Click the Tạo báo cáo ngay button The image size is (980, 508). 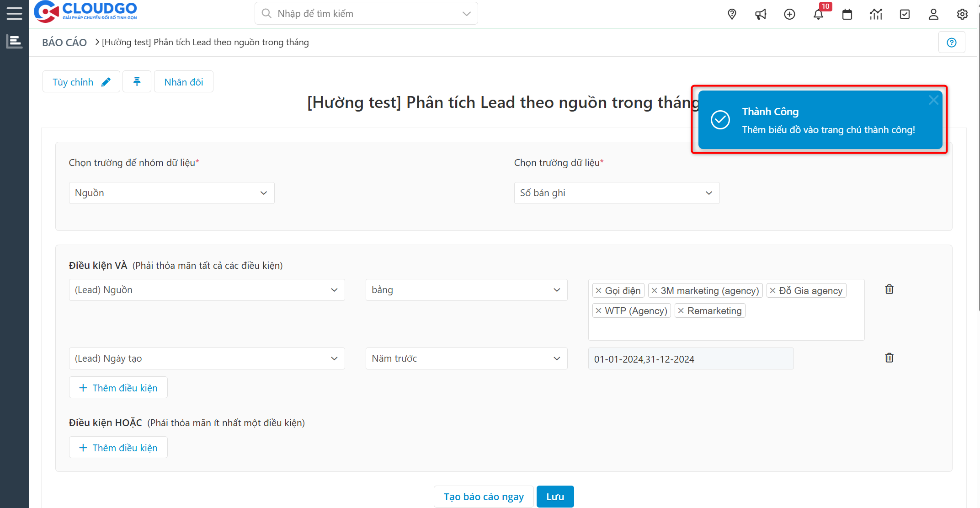click(483, 496)
